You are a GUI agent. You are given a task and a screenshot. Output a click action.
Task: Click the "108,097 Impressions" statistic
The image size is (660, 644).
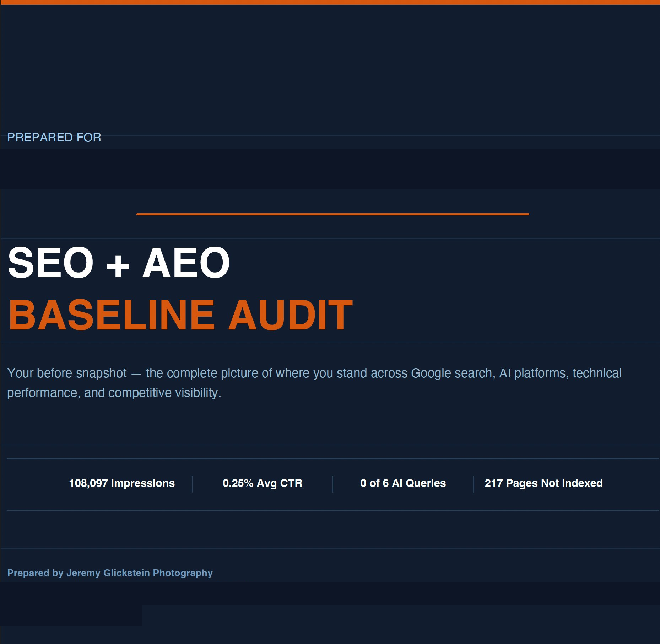click(x=122, y=483)
